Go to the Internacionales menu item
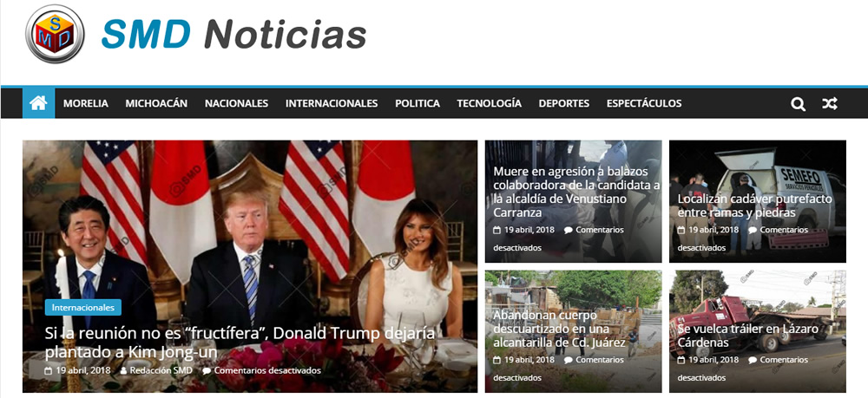This screenshot has width=868, height=398. click(332, 103)
